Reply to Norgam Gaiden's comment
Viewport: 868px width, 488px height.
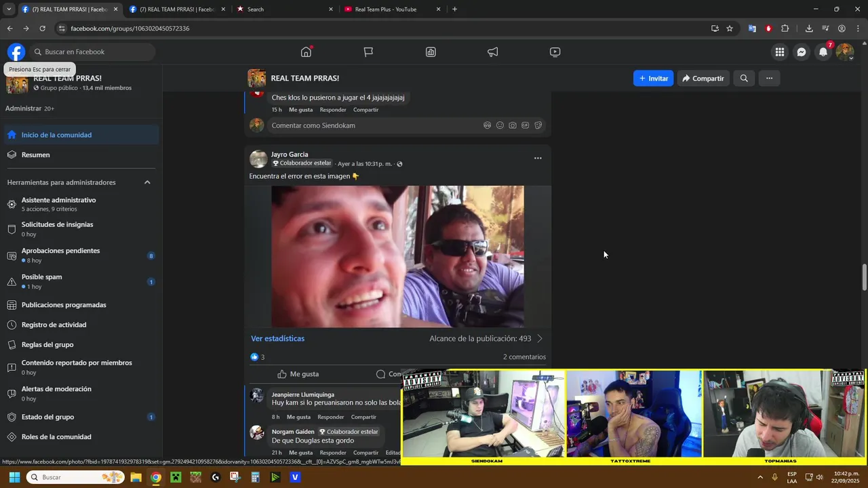332,453
